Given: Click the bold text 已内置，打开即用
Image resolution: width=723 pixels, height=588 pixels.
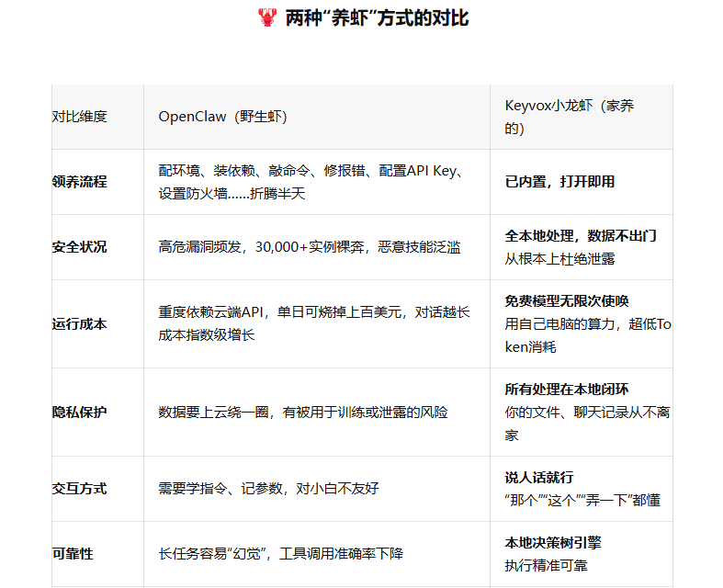Looking at the screenshot, I should coord(559,182).
